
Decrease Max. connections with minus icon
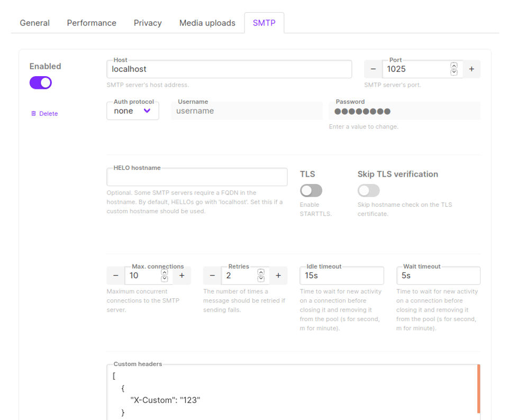click(116, 276)
